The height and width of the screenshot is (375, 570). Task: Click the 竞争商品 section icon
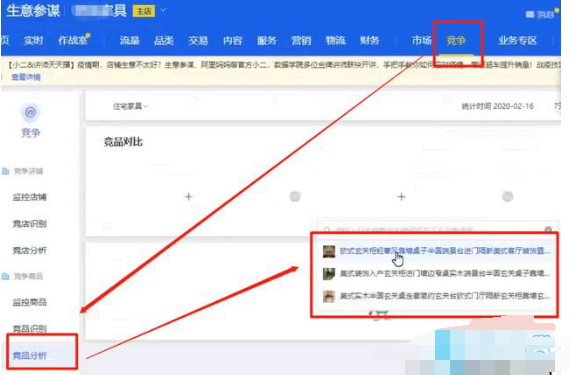click(5, 276)
